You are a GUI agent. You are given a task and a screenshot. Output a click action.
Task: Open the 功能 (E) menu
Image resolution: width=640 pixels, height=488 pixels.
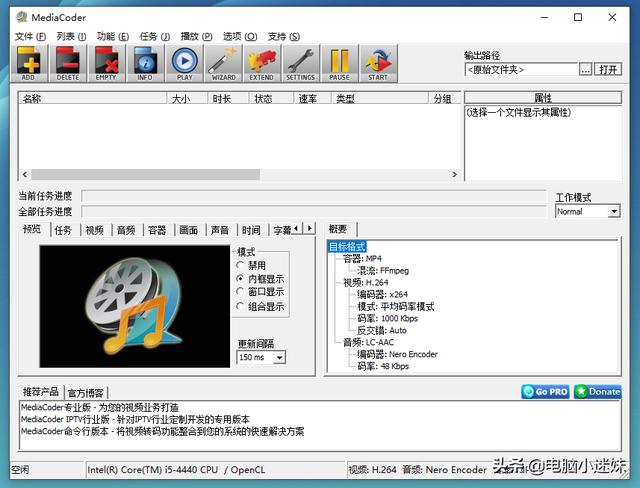(x=113, y=37)
